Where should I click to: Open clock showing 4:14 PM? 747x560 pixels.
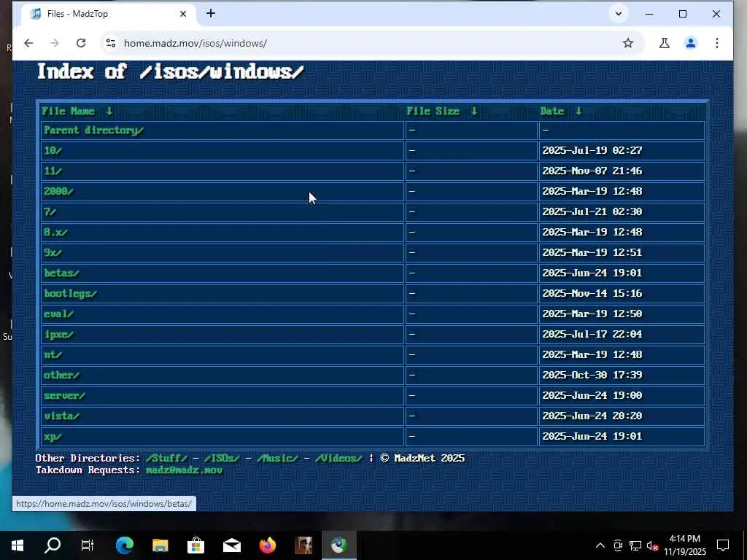[x=685, y=545]
